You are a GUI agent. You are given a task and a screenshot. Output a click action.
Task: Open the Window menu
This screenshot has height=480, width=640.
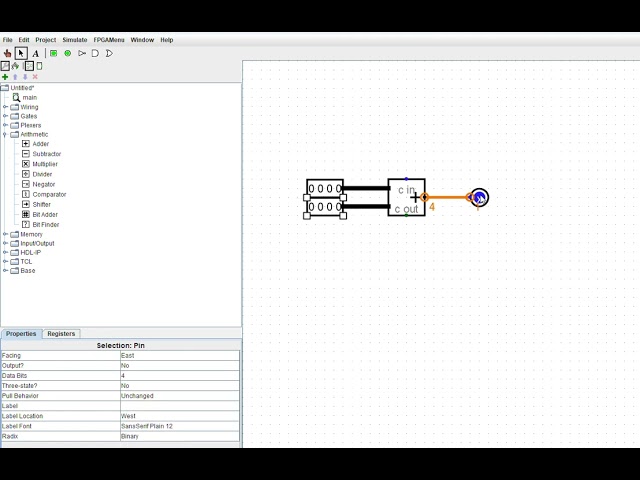coord(142,40)
